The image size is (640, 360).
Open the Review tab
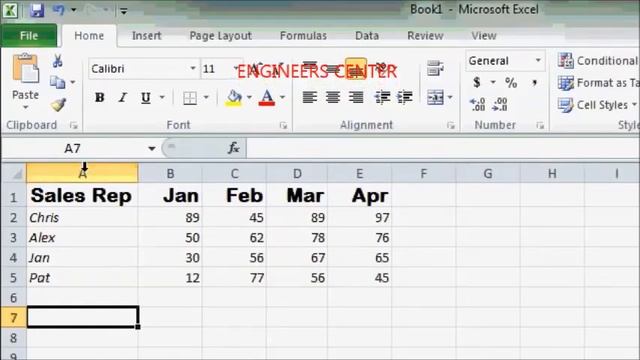coord(425,36)
